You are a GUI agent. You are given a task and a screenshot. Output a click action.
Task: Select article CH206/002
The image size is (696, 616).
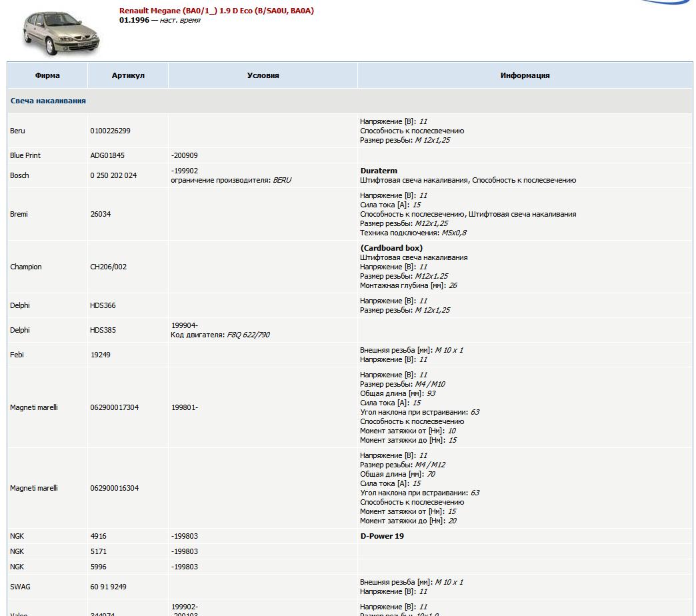point(108,267)
